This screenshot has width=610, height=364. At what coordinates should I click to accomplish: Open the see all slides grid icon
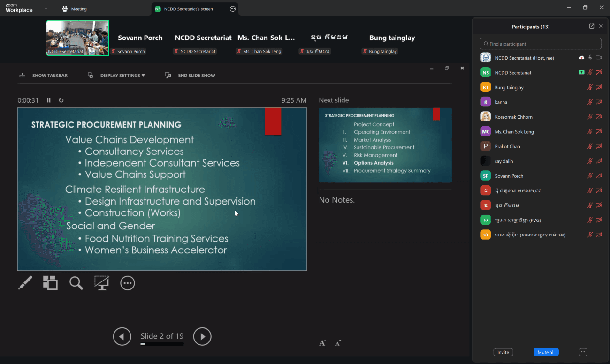pos(50,283)
